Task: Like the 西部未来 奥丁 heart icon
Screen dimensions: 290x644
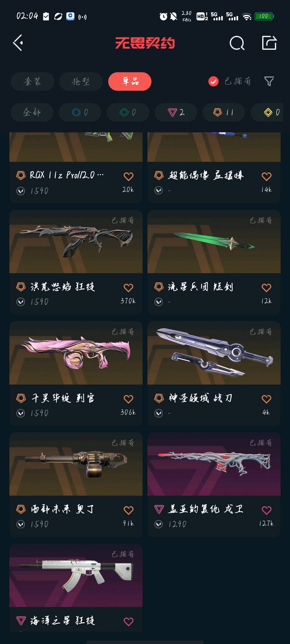Action: [x=128, y=510]
